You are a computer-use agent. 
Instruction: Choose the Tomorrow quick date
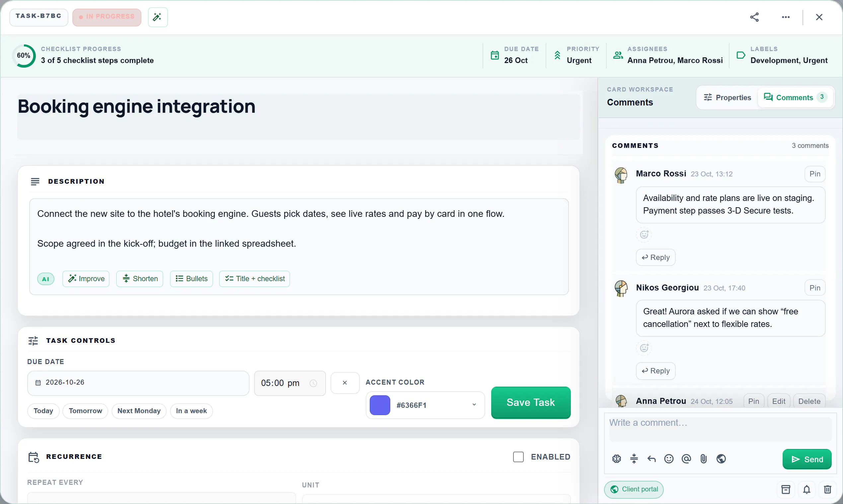(85, 411)
